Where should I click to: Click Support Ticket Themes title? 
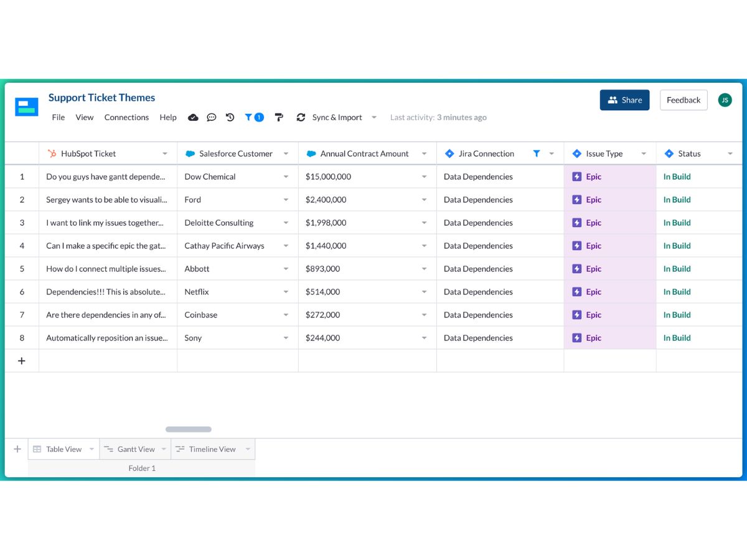click(101, 98)
